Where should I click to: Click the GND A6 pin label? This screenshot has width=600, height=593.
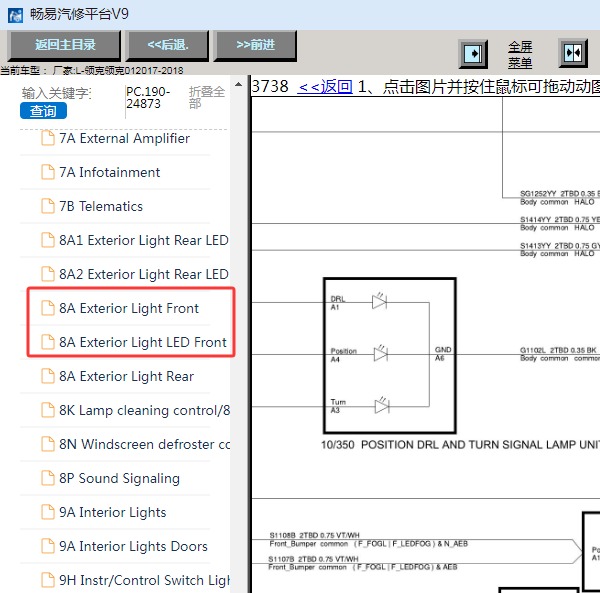(443, 354)
